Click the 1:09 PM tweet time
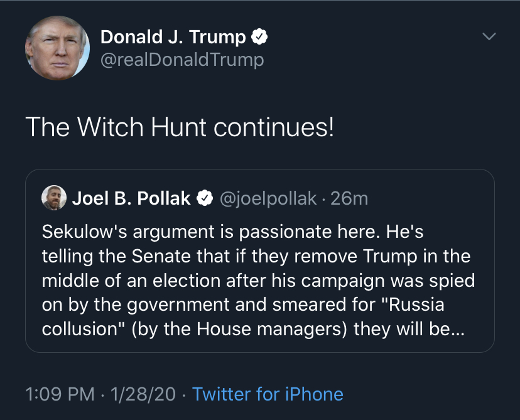The height and width of the screenshot is (420, 520). coord(60,394)
